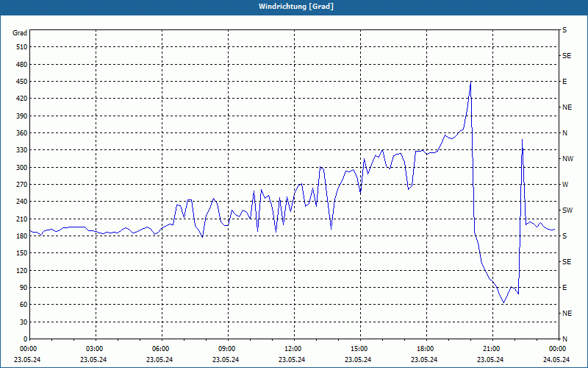This screenshot has height=368, width=588.
Task: Pick the 12:00 time label
Action: click(293, 349)
